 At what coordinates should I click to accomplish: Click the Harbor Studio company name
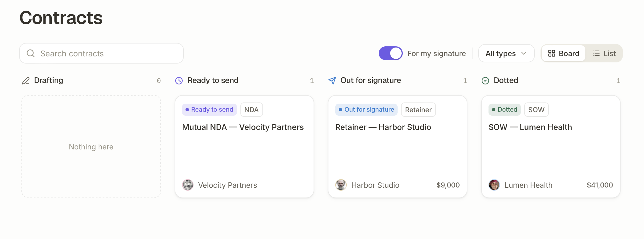point(375,185)
